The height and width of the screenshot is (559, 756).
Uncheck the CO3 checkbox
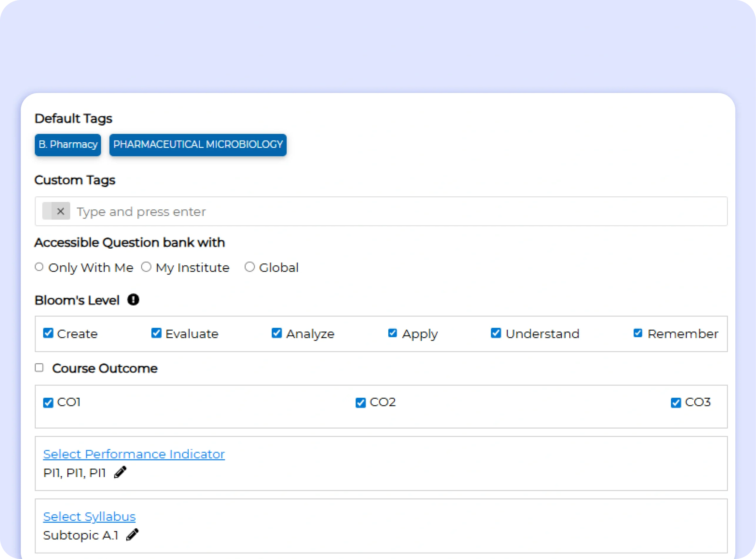click(x=675, y=403)
